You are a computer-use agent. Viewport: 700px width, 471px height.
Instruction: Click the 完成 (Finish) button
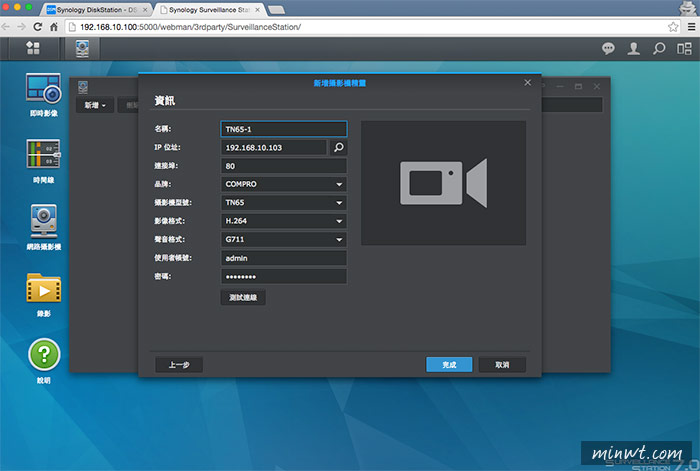click(x=449, y=365)
